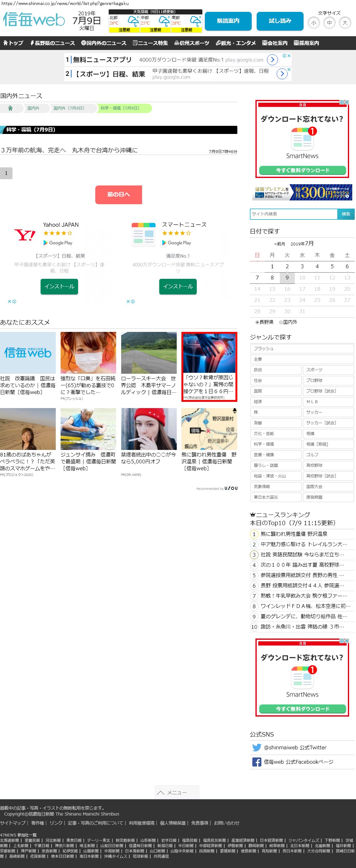Click the arrow icon on the 無料ニュースアプリ ad
The width and height of the screenshot is (356, 868).
(272, 60)
